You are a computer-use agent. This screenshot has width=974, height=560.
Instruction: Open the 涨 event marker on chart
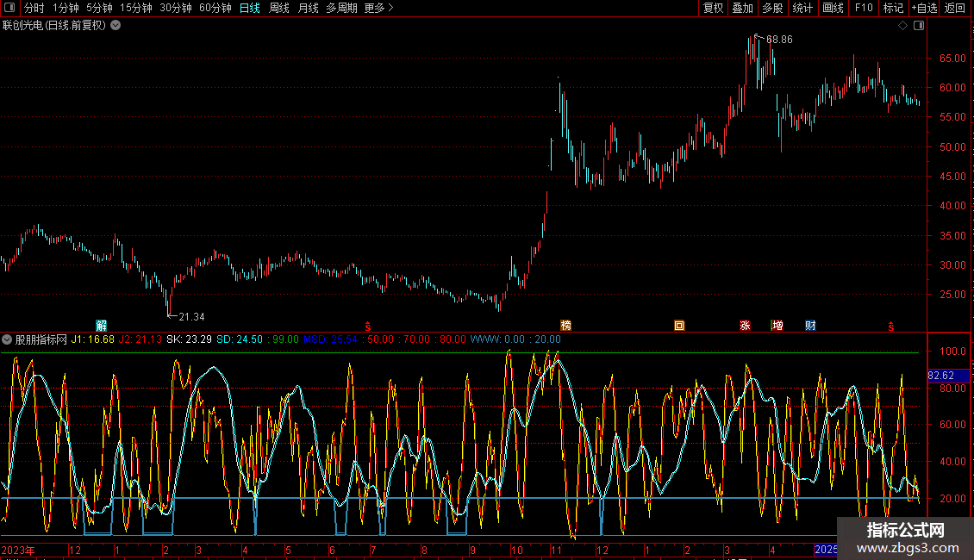pos(745,326)
